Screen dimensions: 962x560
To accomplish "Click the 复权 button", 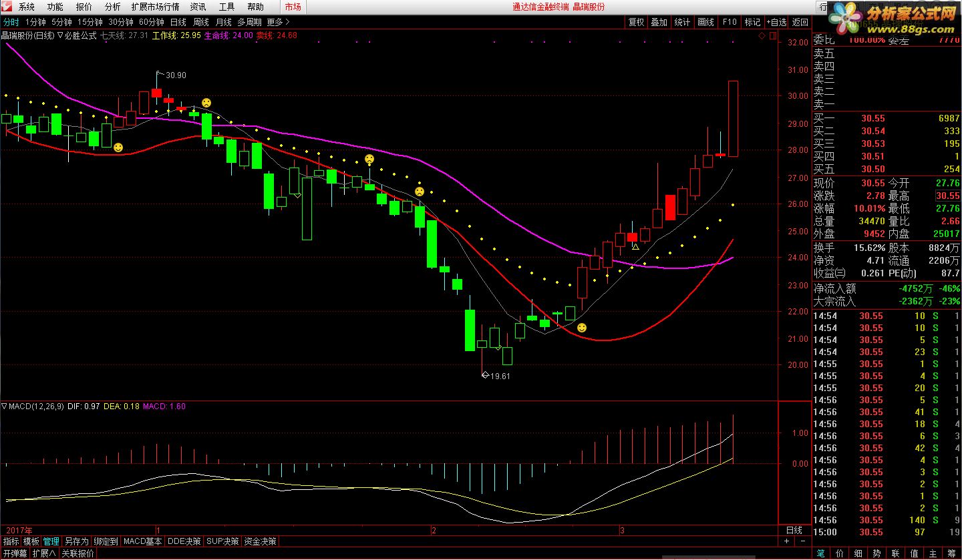I will (x=637, y=22).
